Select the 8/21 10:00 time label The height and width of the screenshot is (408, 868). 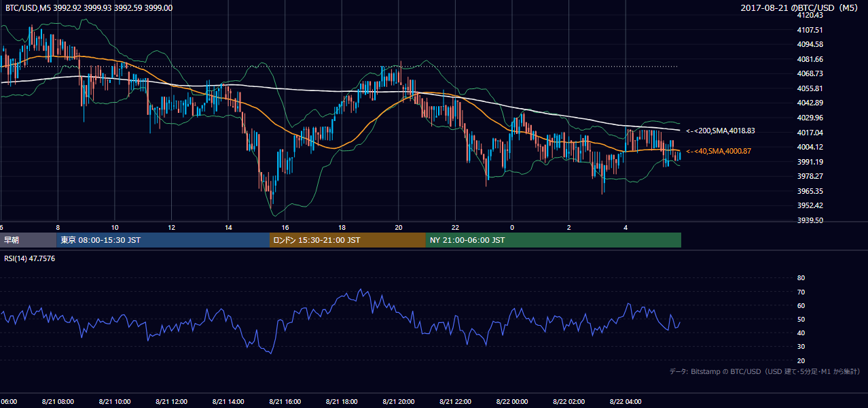coord(115,402)
